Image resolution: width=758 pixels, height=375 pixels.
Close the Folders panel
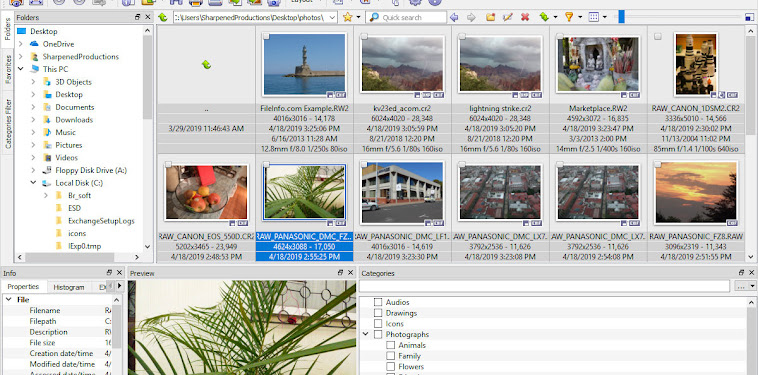(147, 17)
